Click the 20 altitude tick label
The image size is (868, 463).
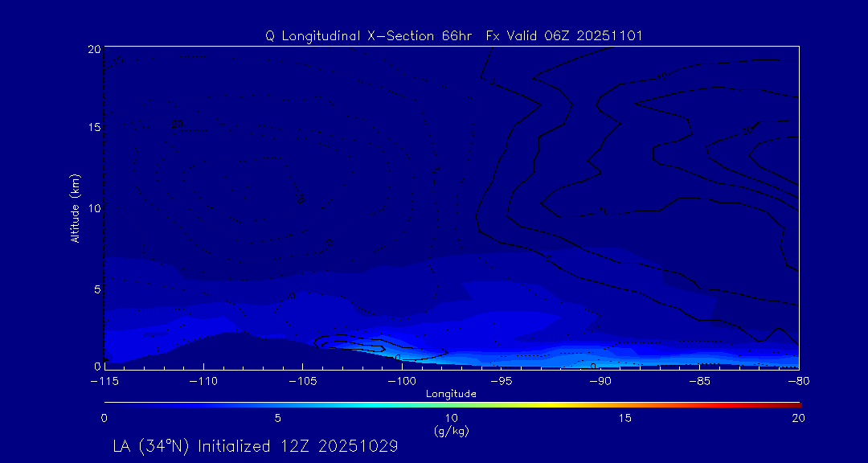pos(92,49)
